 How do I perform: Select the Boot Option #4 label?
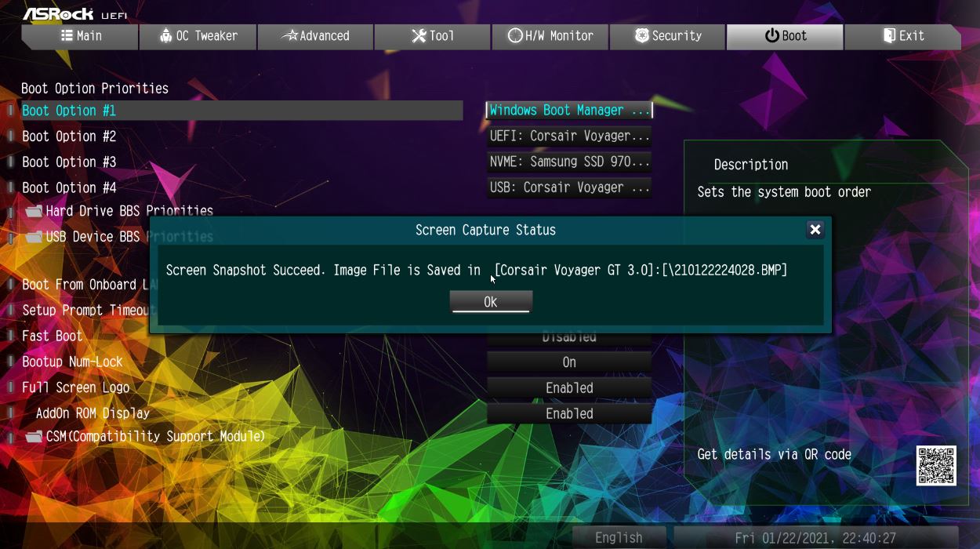click(x=69, y=188)
